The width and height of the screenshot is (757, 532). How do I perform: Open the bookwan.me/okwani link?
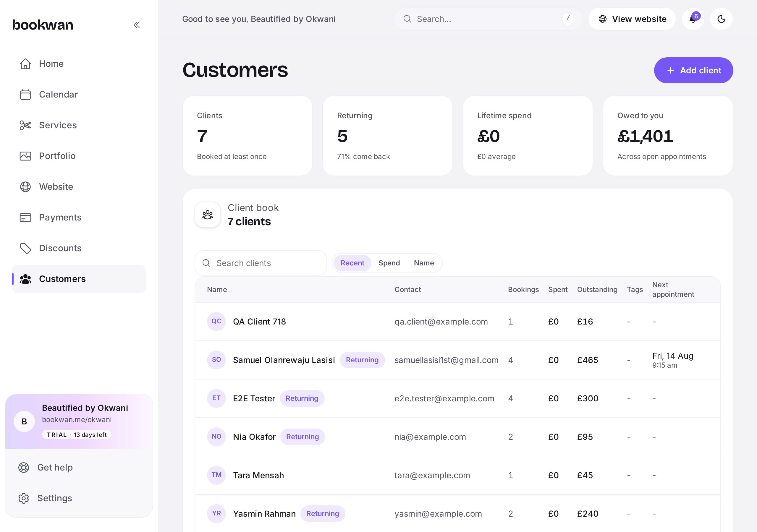coord(77,420)
